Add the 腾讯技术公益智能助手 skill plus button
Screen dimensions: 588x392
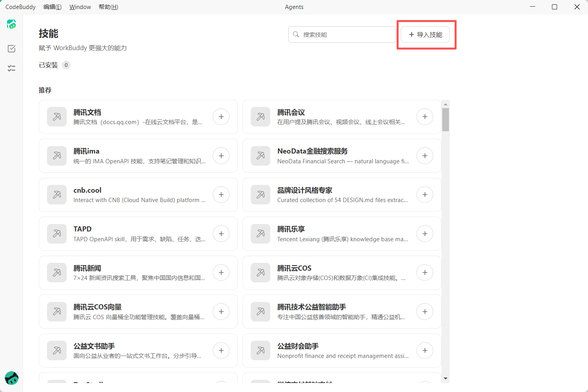425,312
